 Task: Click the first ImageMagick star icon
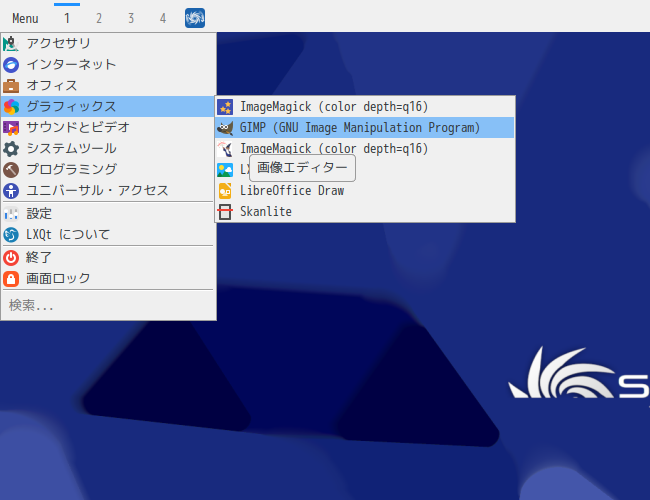pyautogui.click(x=225, y=107)
